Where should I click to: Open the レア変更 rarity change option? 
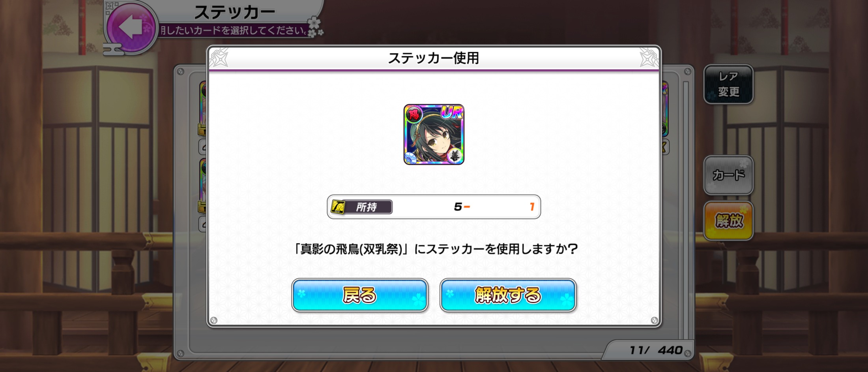coord(728,84)
